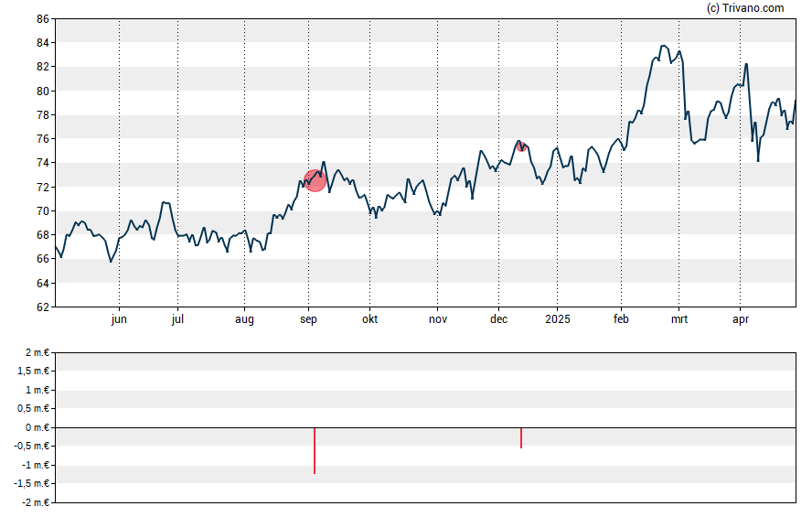Click the 86 price axis label

(43, 19)
